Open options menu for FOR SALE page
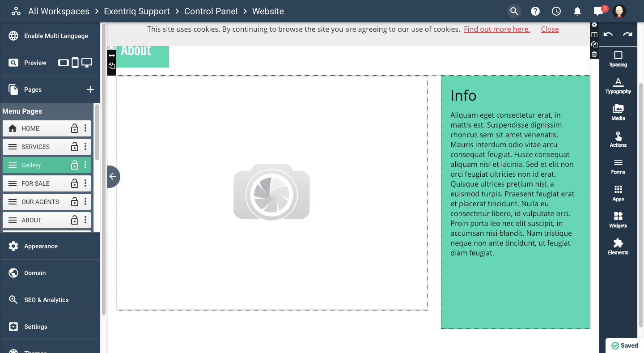Image resolution: width=644 pixels, height=353 pixels. click(85, 183)
